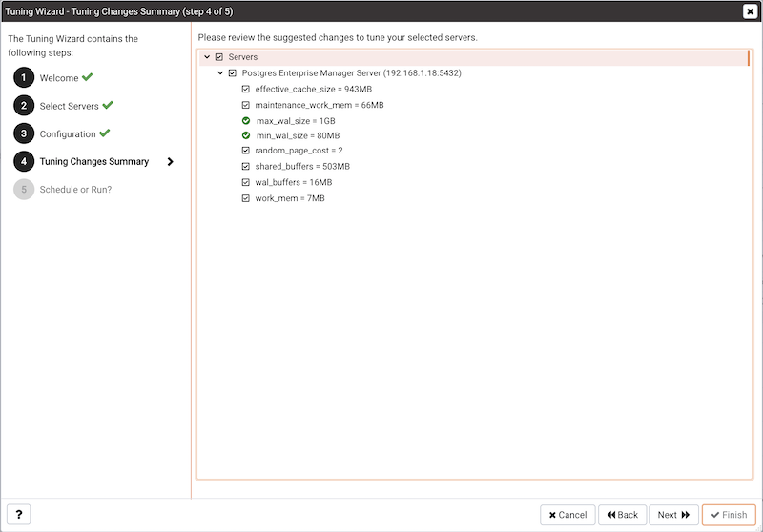Screen dimensions: 763x532
Task: Click the green check icon for max_wal_size
Action: tap(246, 120)
